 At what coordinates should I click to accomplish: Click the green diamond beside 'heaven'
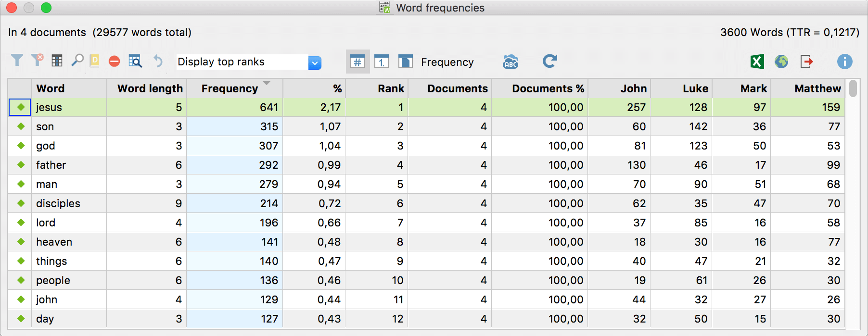[21, 242]
